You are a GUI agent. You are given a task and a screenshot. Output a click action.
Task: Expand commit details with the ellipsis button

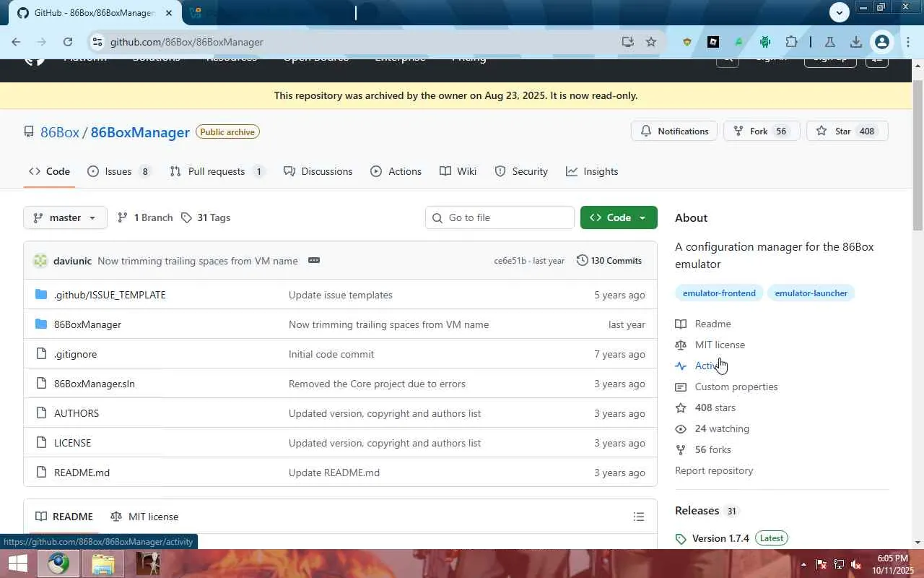pos(314,261)
